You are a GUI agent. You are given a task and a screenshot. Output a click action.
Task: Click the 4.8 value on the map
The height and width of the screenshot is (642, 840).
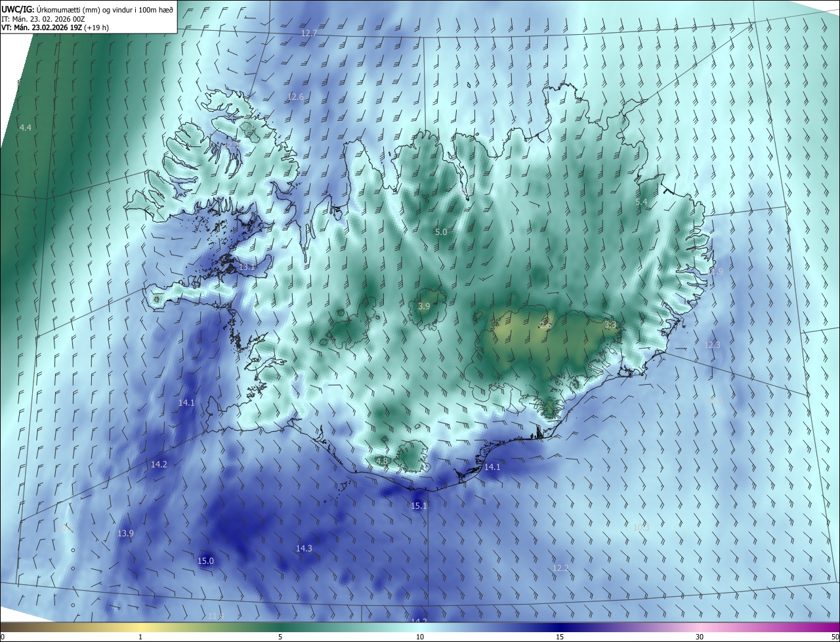pos(381,461)
